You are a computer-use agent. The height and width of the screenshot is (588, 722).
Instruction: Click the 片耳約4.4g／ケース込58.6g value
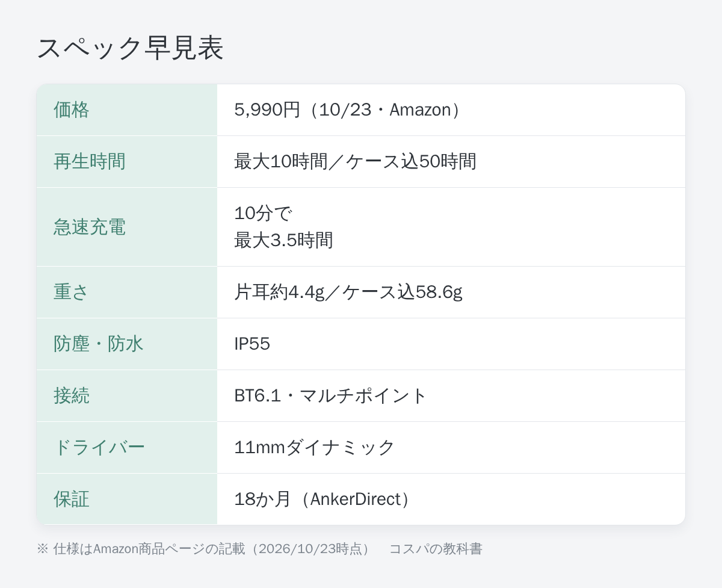tap(348, 292)
